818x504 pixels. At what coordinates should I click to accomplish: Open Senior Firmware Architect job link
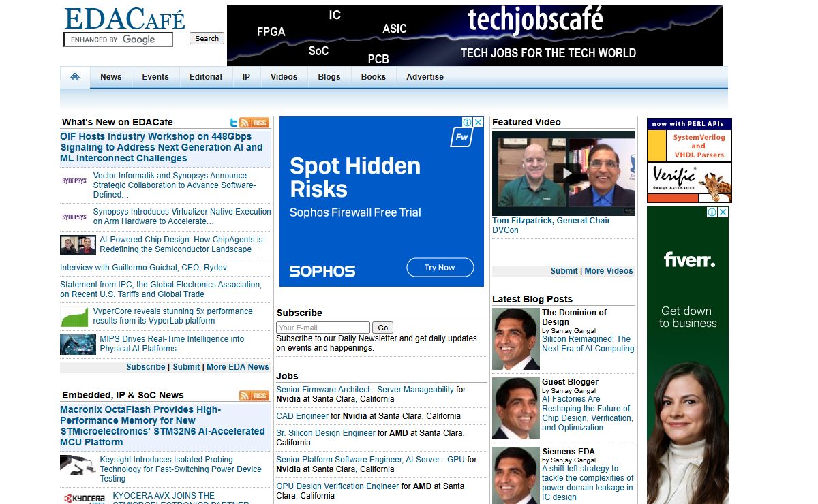(365, 390)
